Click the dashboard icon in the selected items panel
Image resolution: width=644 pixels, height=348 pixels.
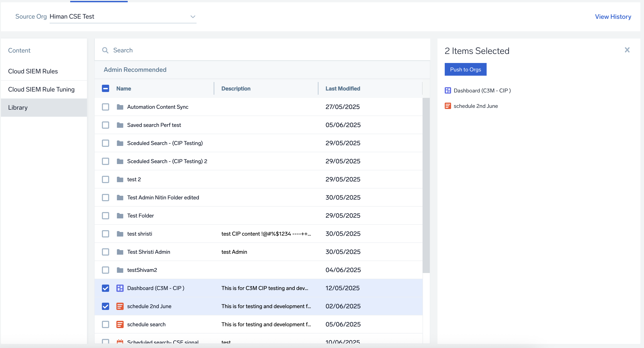(x=447, y=91)
